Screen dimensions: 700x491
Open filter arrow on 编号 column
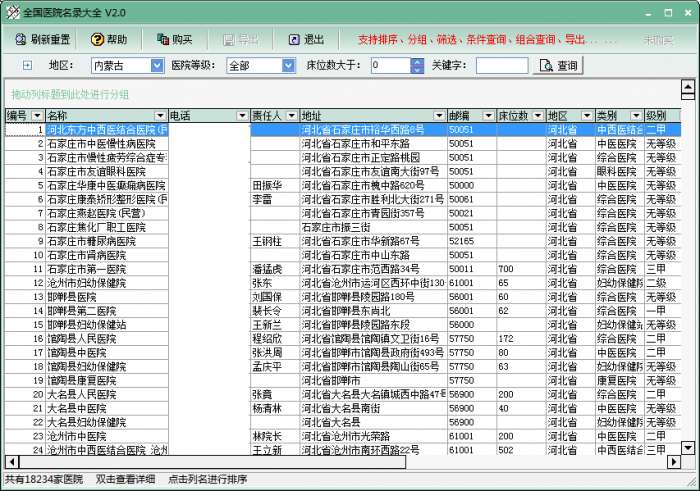[37, 116]
